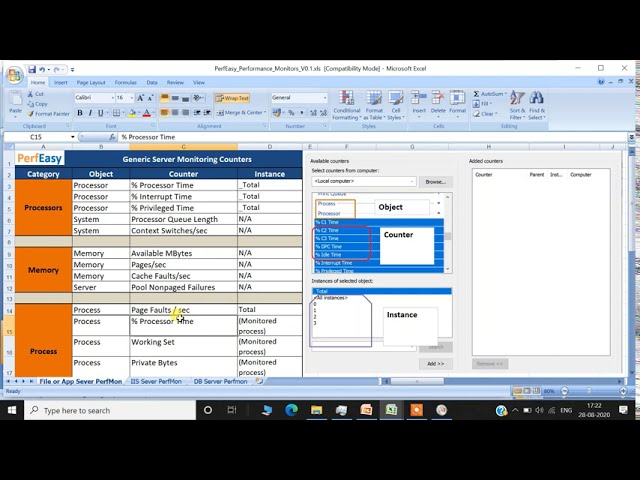Switch to the Data ribbon tab
640x480 pixels.
152,82
